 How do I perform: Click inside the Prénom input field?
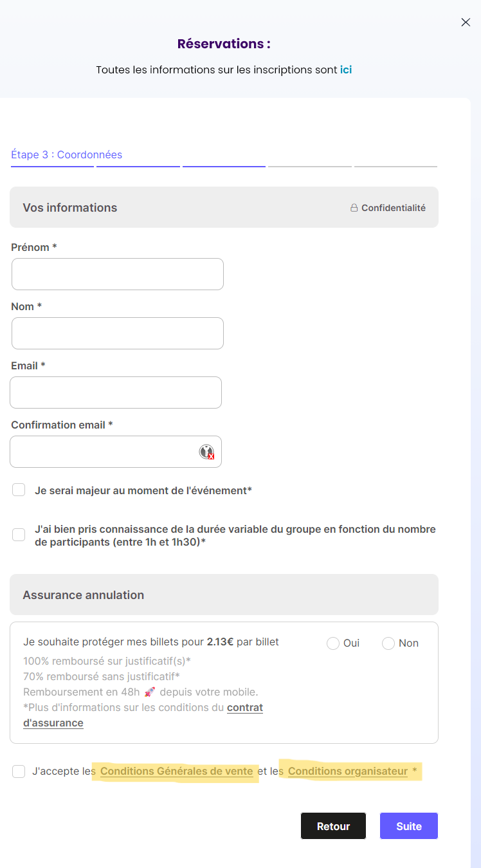[x=117, y=273]
